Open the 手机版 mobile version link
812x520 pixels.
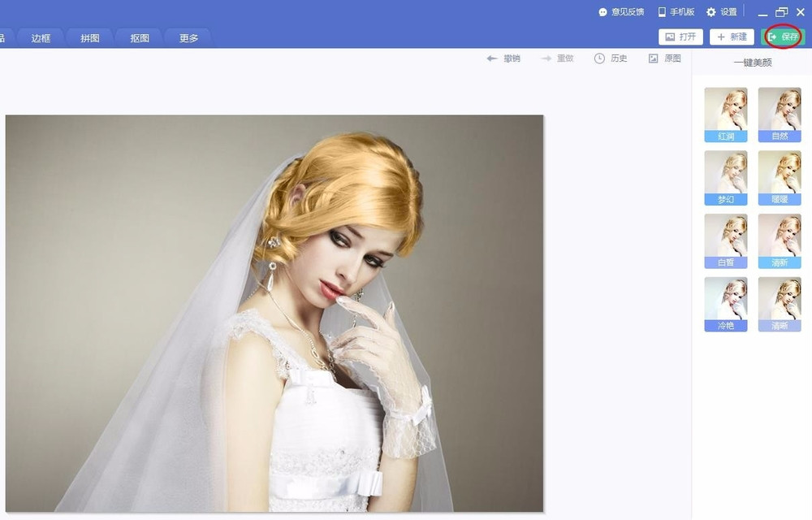point(676,12)
